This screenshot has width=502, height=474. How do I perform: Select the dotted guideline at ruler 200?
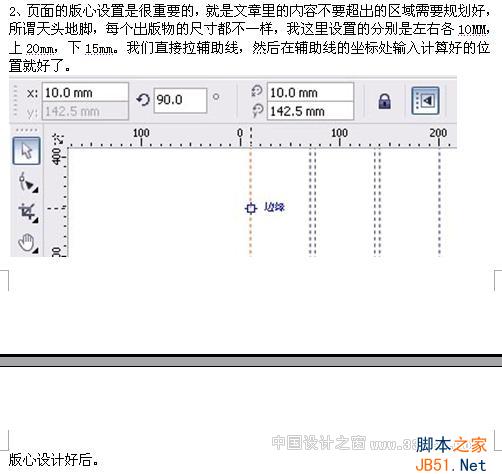(439, 203)
